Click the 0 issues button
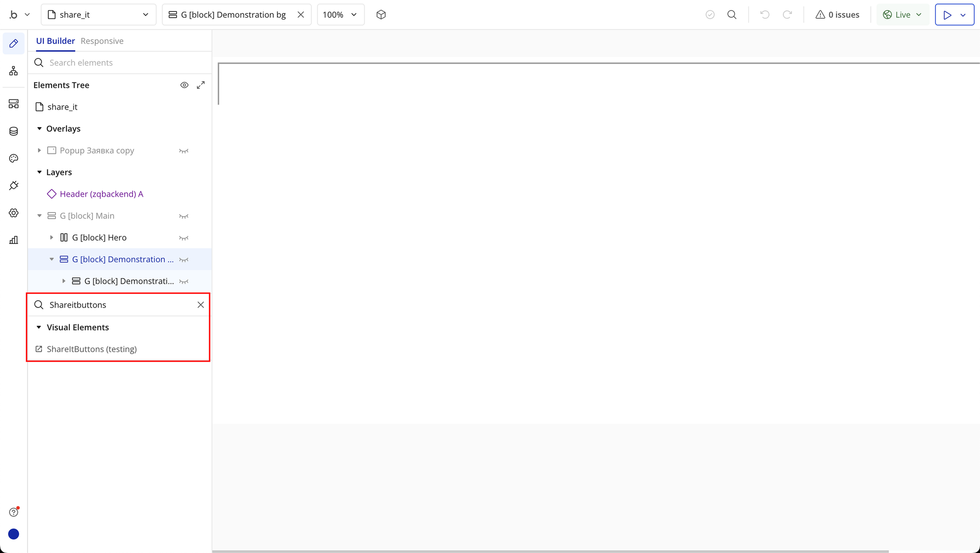 point(837,15)
